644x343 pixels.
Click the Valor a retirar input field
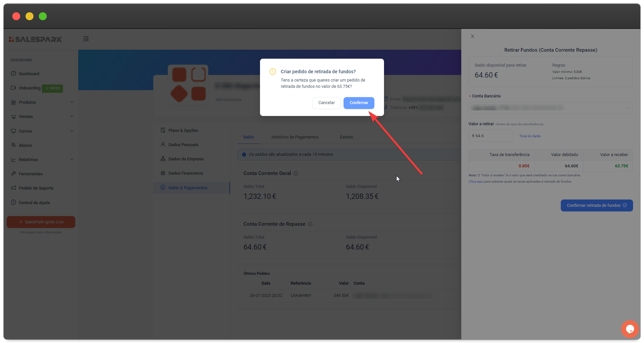[x=491, y=136]
